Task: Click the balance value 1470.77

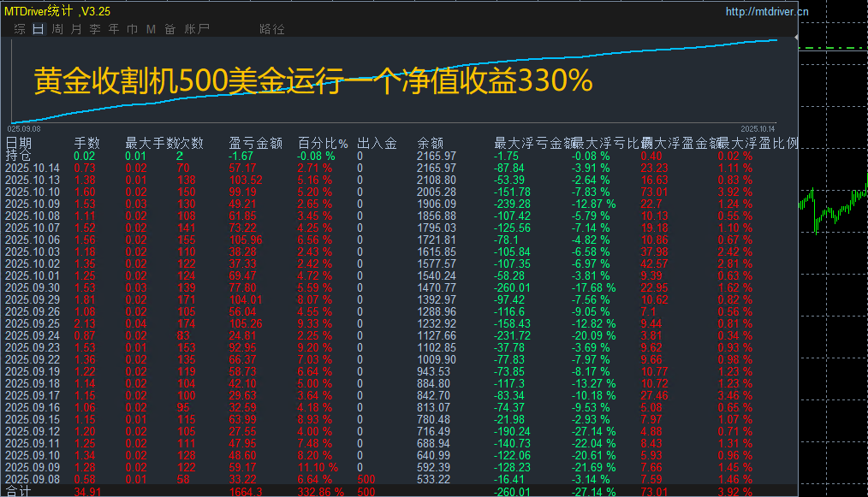Action: pyautogui.click(x=437, y=287)
